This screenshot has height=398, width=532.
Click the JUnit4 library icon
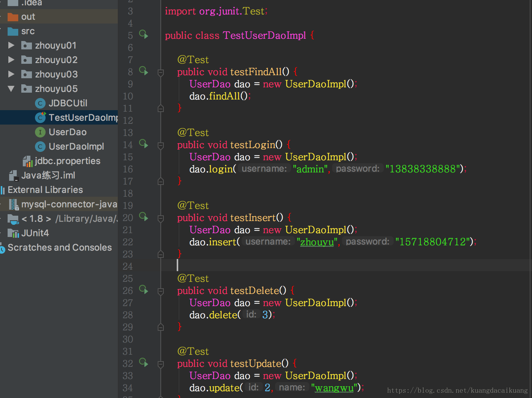pos(13,233)
